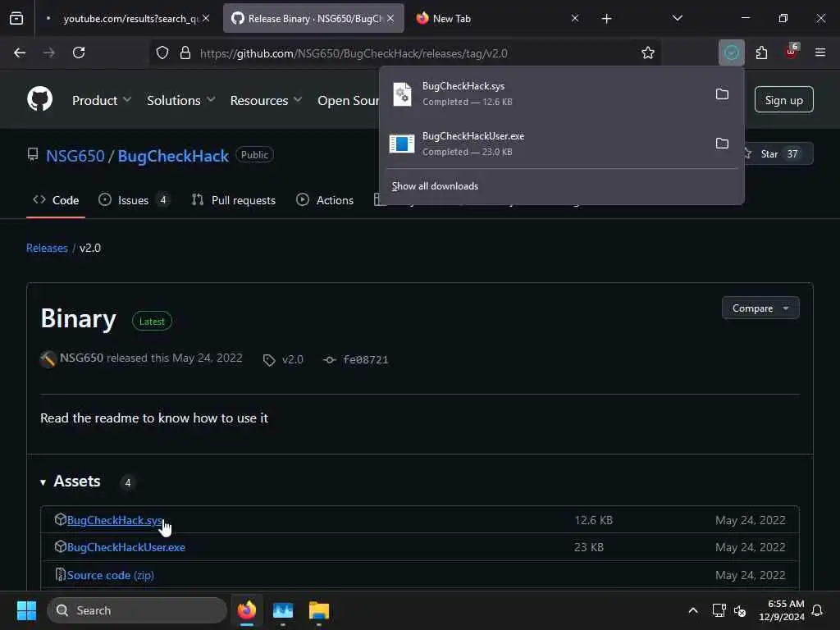Open the Task Manager taskbar icon
This screenshot has height=630, width=840.
(283, 610)
